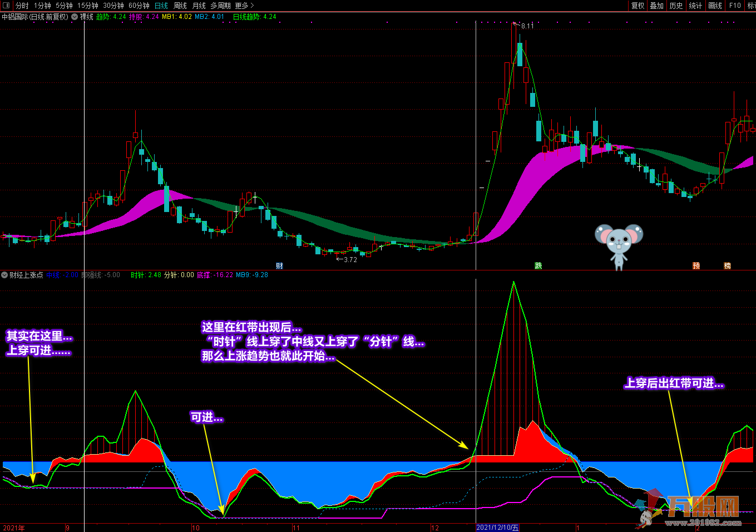Click month 10 on the time axis
This screenshot has width=756, height=532.
point(195,528)
